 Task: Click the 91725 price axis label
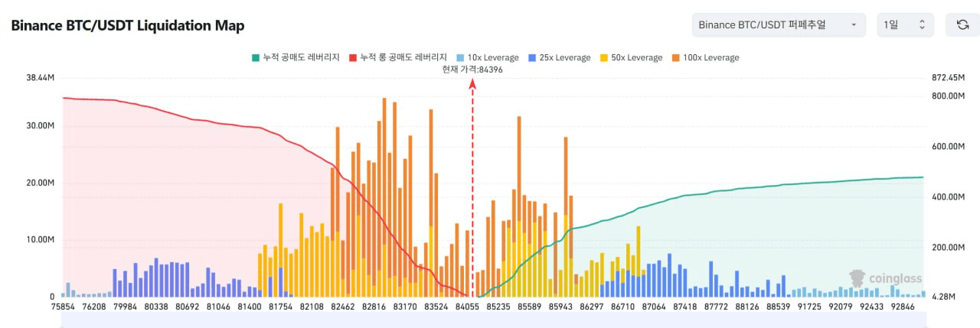pyautogui.click(x=809, y=307)
